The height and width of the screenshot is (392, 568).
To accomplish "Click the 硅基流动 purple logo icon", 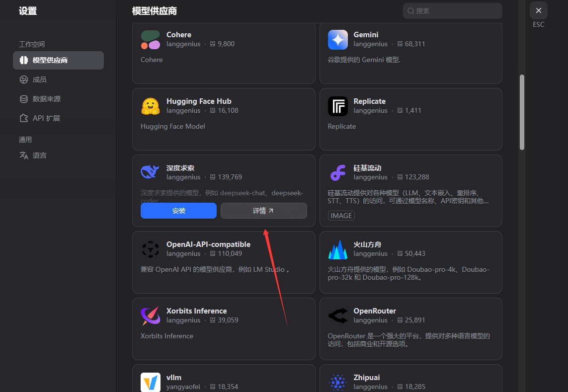I will click(x=338, y=173).
